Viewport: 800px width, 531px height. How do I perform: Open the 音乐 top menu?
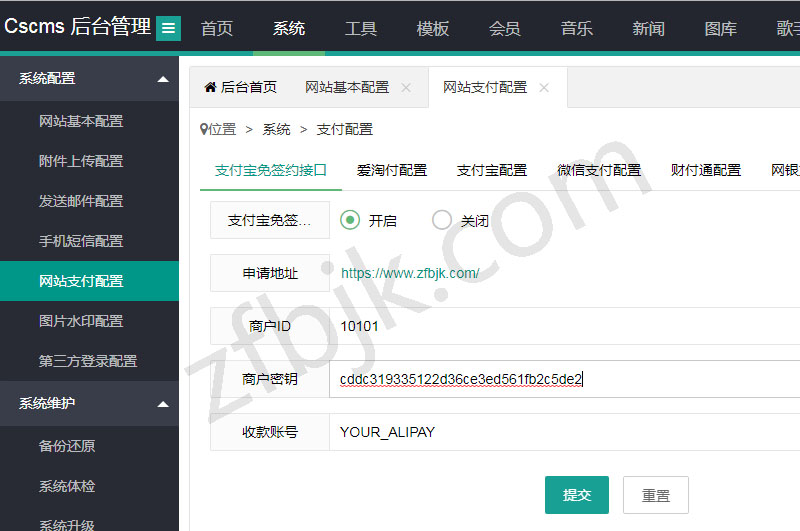pos(577,28)
